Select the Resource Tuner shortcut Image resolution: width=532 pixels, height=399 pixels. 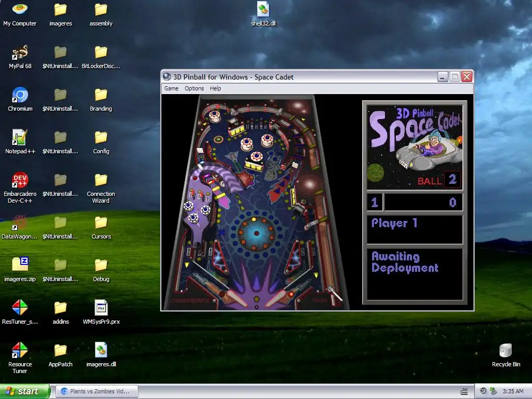pyautogui.click(x=20, y=358)
